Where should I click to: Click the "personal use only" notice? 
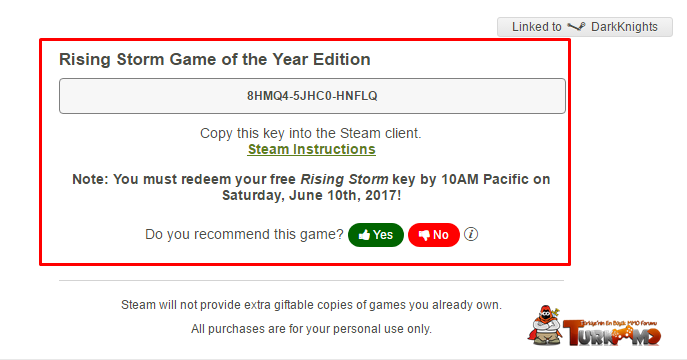click(311, 329)
